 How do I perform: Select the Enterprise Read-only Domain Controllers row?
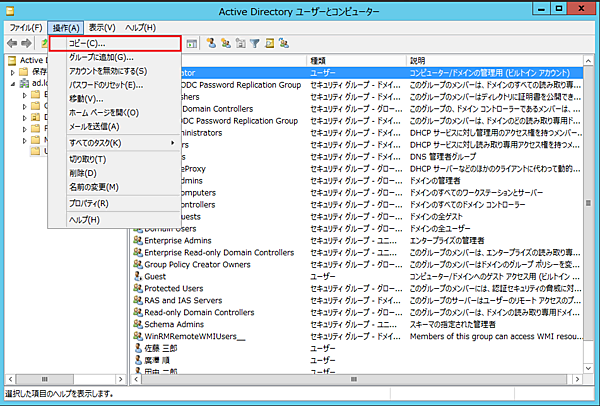357,253
